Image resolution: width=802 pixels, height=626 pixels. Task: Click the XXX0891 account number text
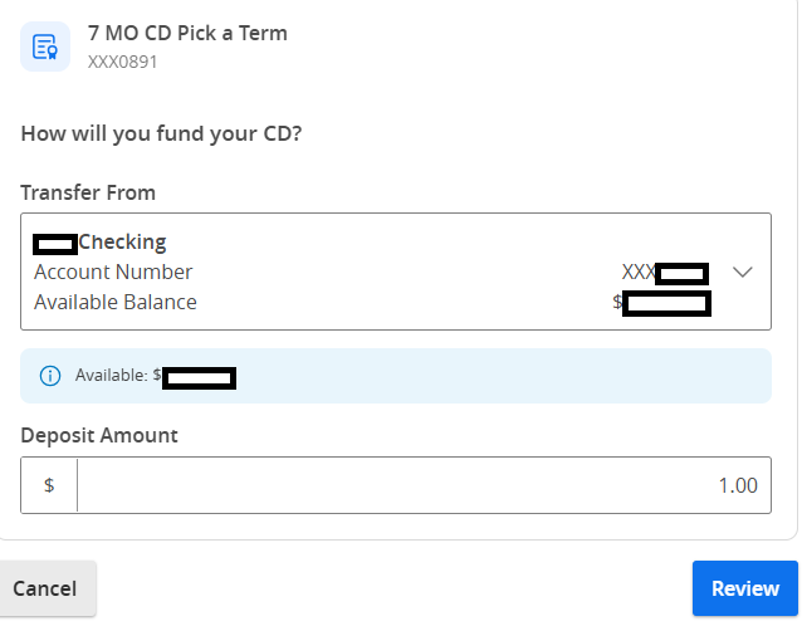[122, 62]
